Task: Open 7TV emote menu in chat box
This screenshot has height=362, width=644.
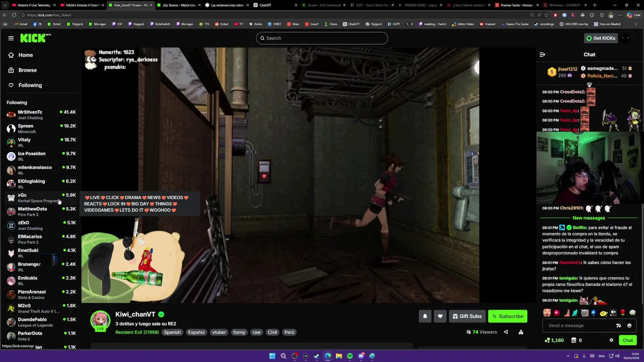Action: click(x=618, y=326)
